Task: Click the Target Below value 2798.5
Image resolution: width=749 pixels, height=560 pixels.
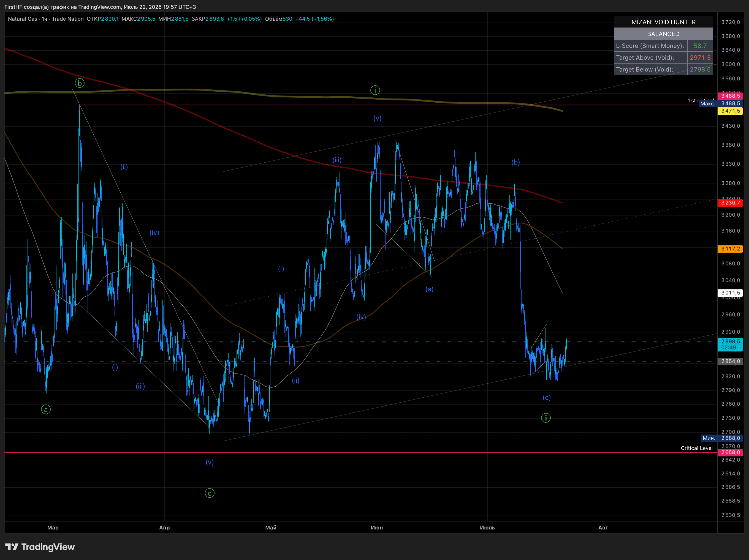Action: pyautogui.click(x=700, y=69)
